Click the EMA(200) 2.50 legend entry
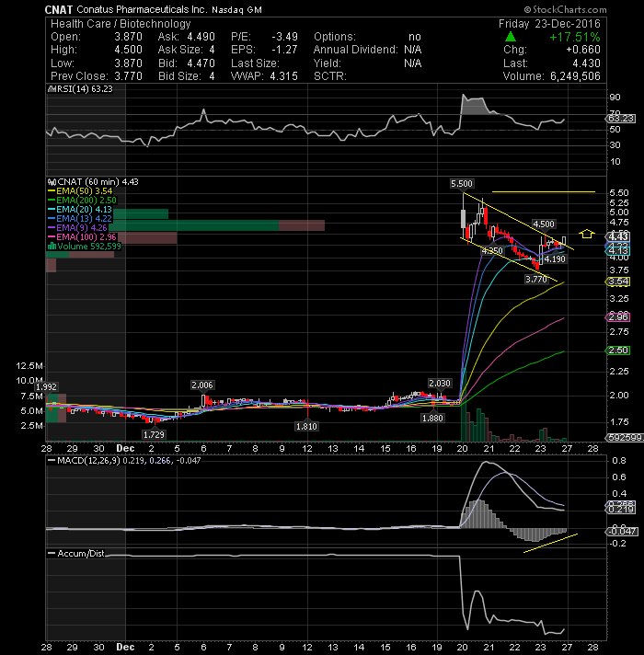The image size is (644, 655). point(82,201)
